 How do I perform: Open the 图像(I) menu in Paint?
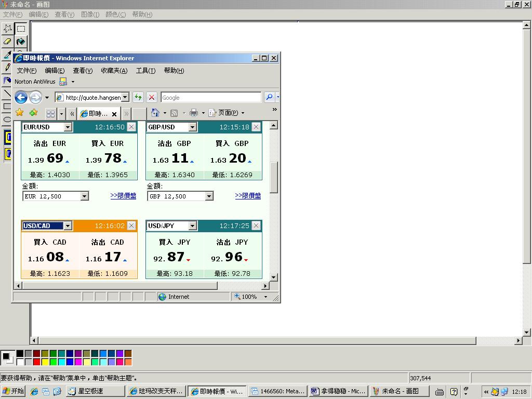coord(90,15)
